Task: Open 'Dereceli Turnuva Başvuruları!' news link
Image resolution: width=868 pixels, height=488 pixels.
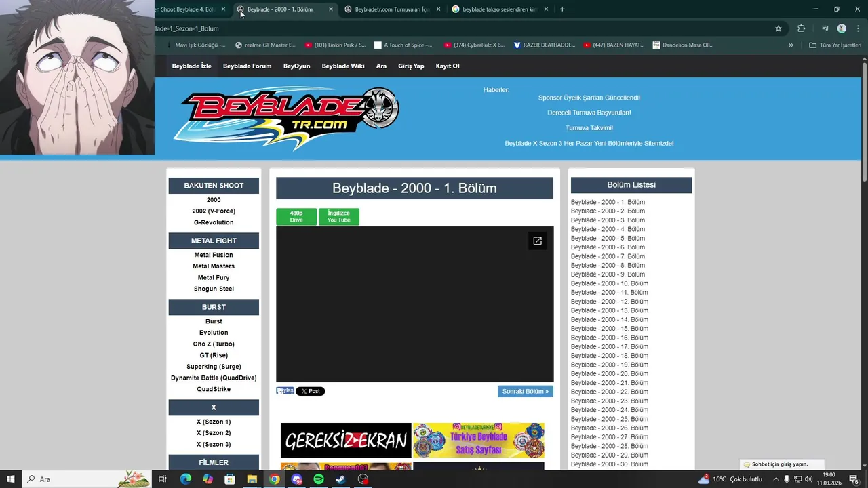Action: [589, 113]
